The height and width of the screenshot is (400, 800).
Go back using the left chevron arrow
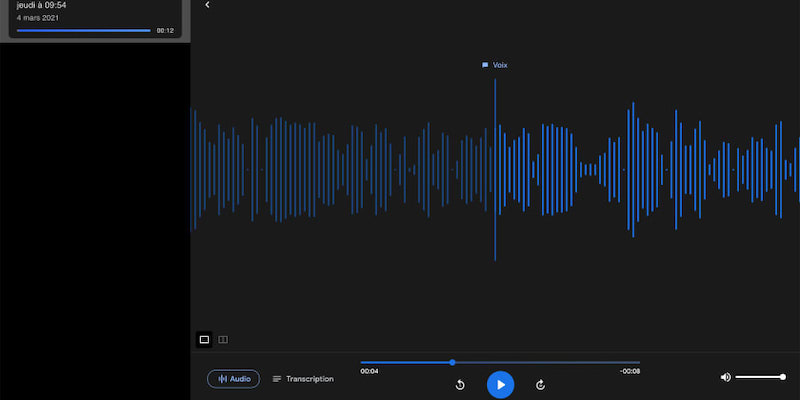pos(207,5)
